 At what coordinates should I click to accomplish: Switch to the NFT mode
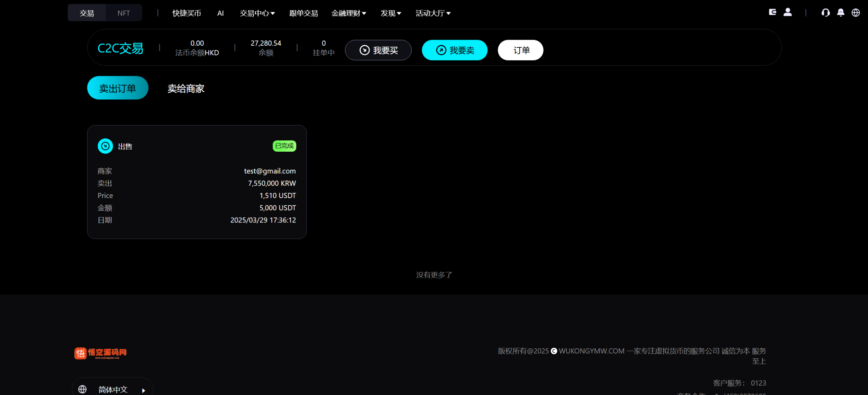[123, 13]
